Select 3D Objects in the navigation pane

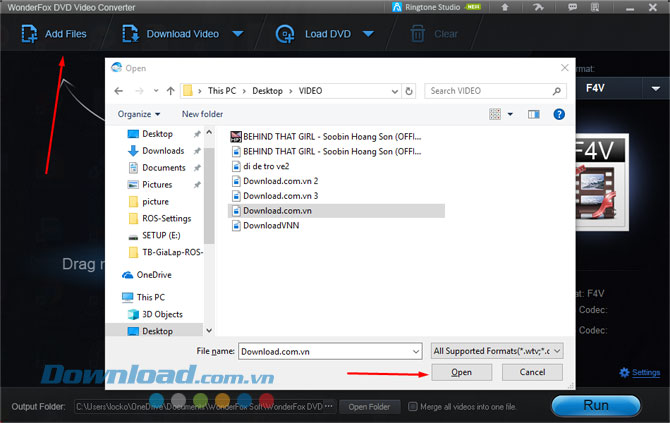155,314
